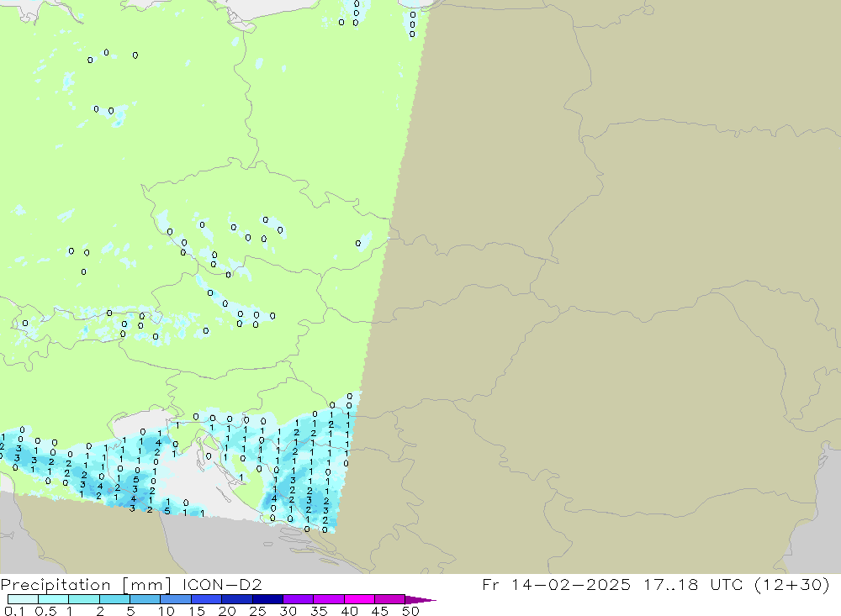Select the 45–50 mm legend swatch
Screen dimensions: 841x616
click(389, 599)
